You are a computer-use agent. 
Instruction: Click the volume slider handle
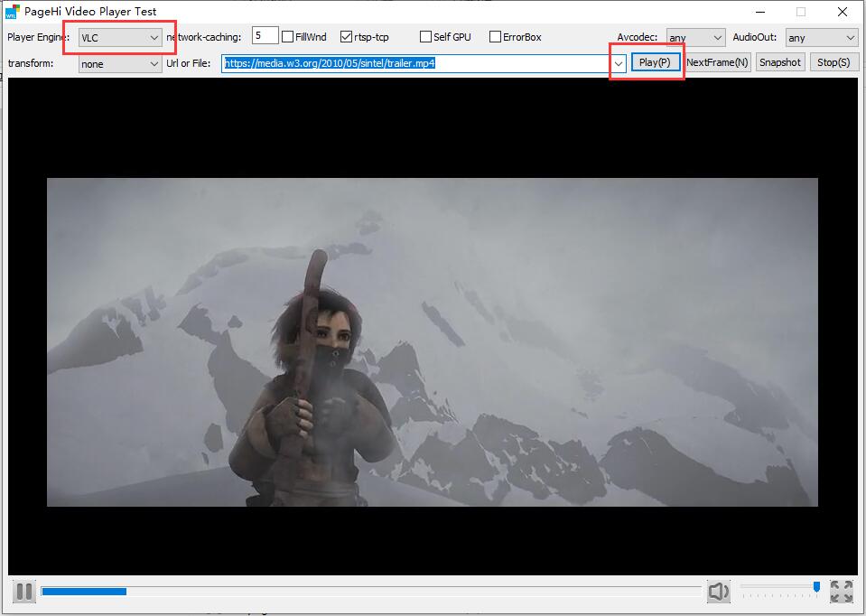click(816, 587)
